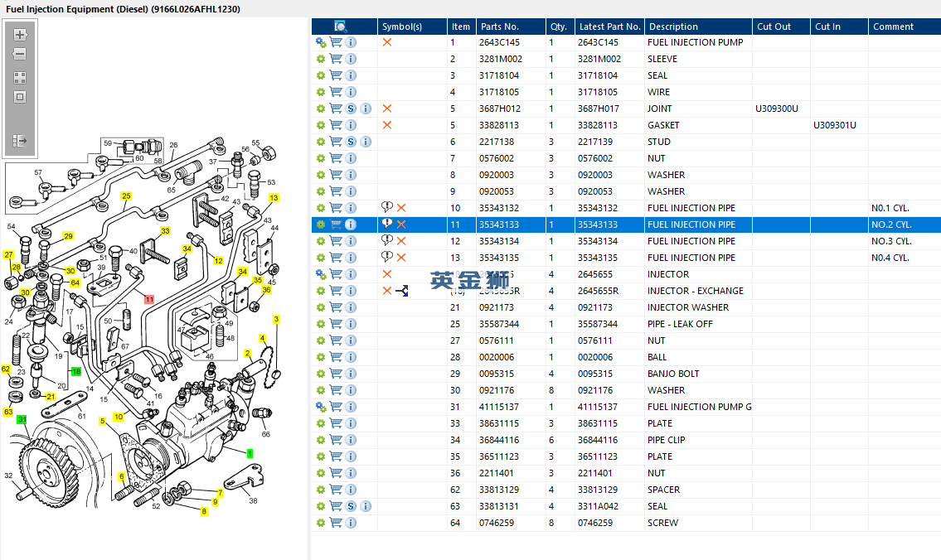Zoom out of the parts diagram
The width and height of the screenshot is (941, 560).
point(20,54)
